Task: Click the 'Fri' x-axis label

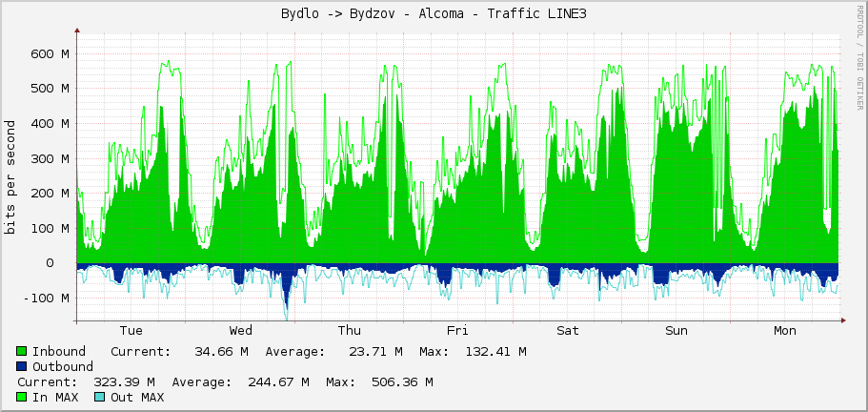Action: tap(457, 331)
